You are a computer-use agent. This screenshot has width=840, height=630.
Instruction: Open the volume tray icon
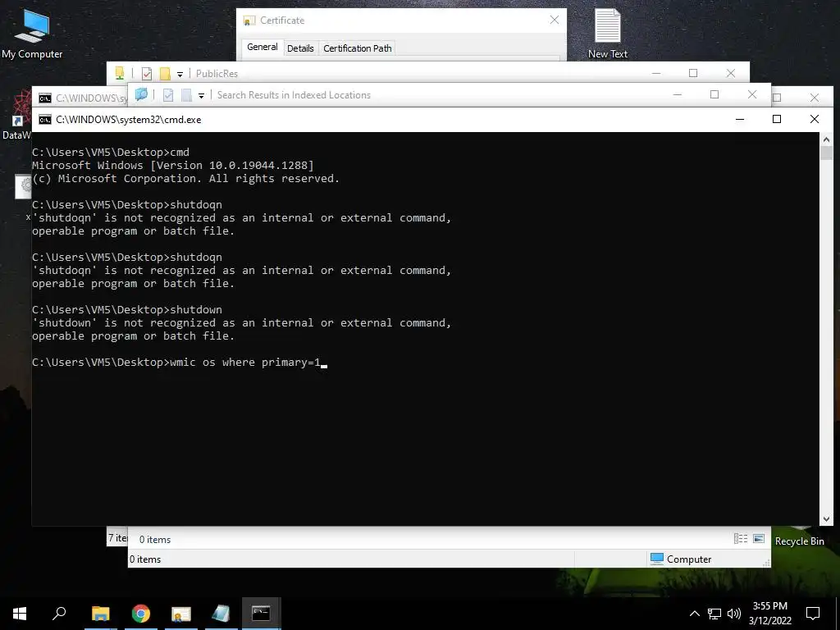734,614
